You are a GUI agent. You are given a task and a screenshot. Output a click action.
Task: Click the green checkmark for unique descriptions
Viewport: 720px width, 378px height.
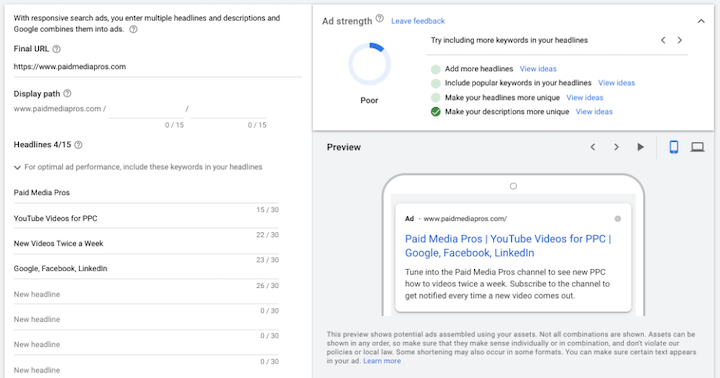(435, 112)
